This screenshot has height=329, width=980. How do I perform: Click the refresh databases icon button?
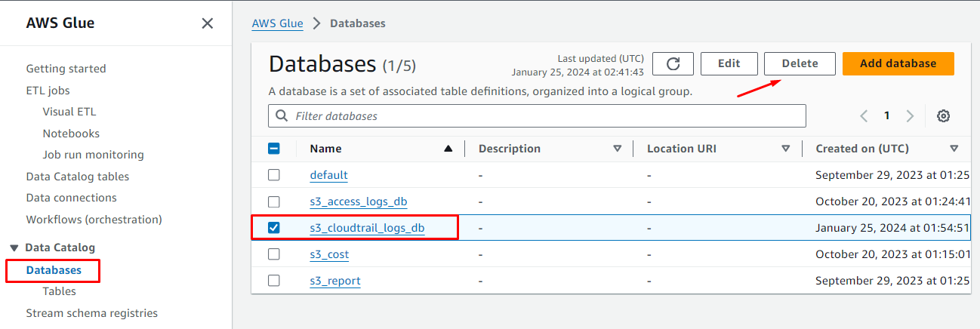[673, 64]
